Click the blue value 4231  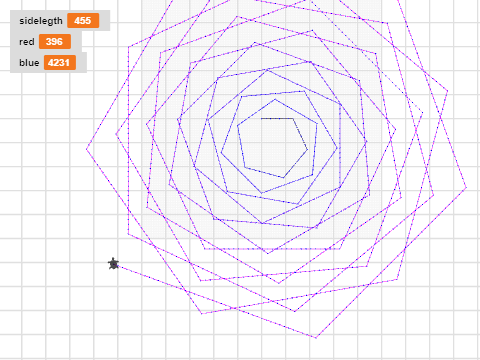click(60, 63)
